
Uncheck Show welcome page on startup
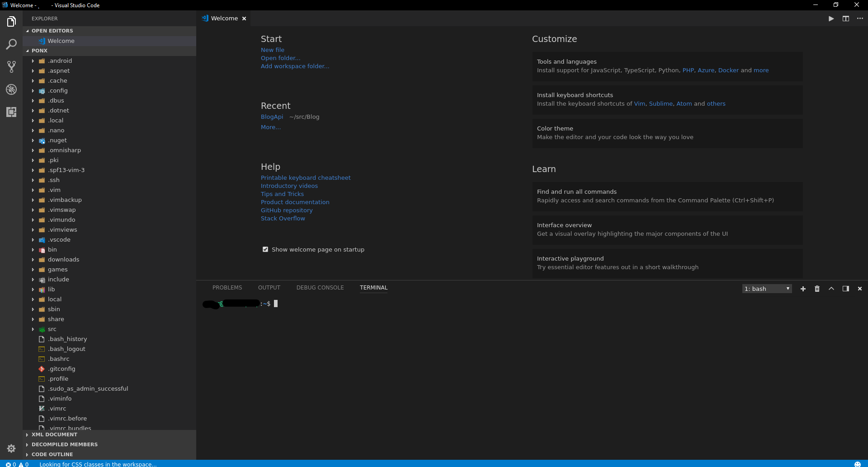click(266, 249)
